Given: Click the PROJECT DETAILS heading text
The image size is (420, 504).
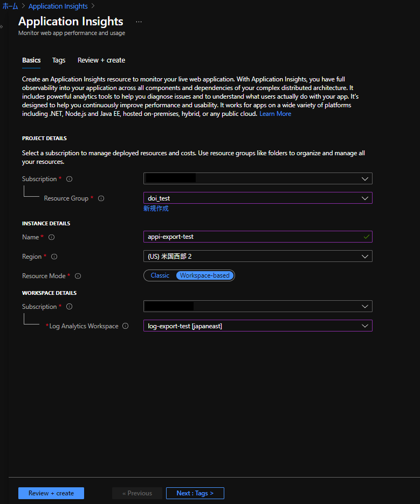Looking at the screenshot, I should (x=44, y=138).
